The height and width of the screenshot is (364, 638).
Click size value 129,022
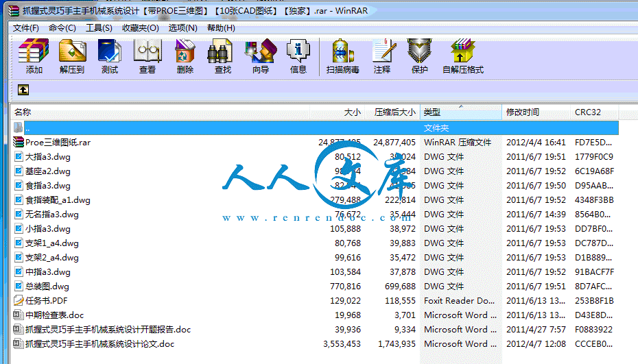click(345, 300)
